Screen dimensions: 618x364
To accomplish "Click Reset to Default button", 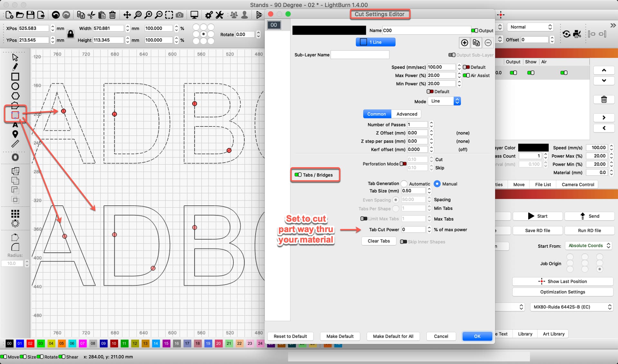I will click(290, 336).
